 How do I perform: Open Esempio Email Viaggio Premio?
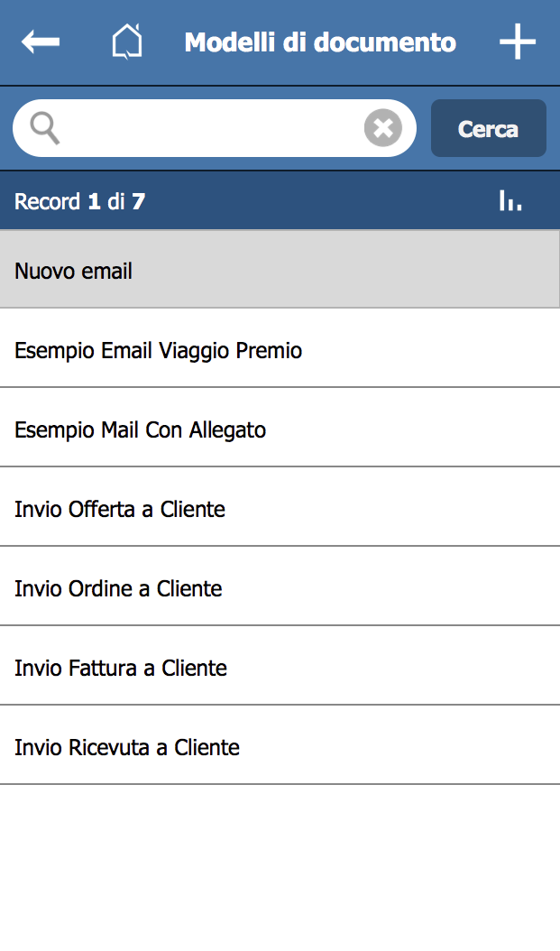tap(280, 349)
